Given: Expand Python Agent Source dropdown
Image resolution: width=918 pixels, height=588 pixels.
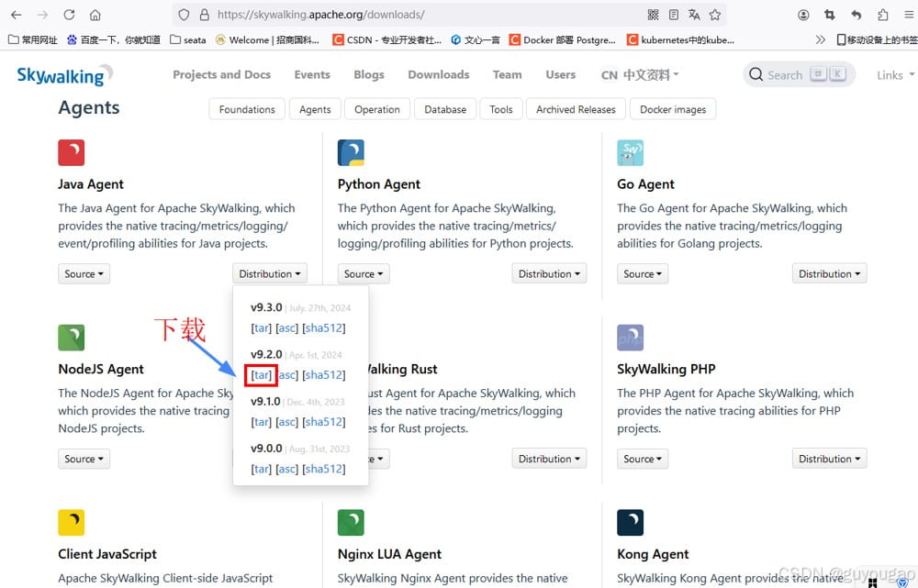Looking at the screenshot, I should click(x=364, y=273).
